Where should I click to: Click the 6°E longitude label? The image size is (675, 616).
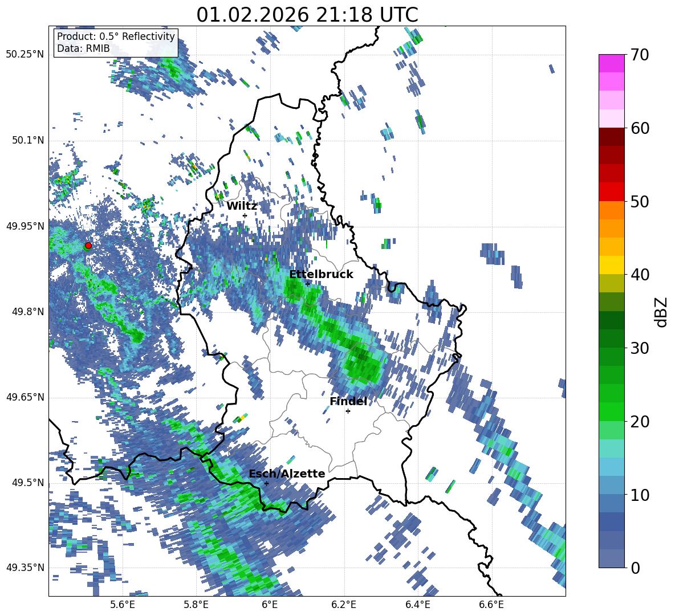(270, 605)
